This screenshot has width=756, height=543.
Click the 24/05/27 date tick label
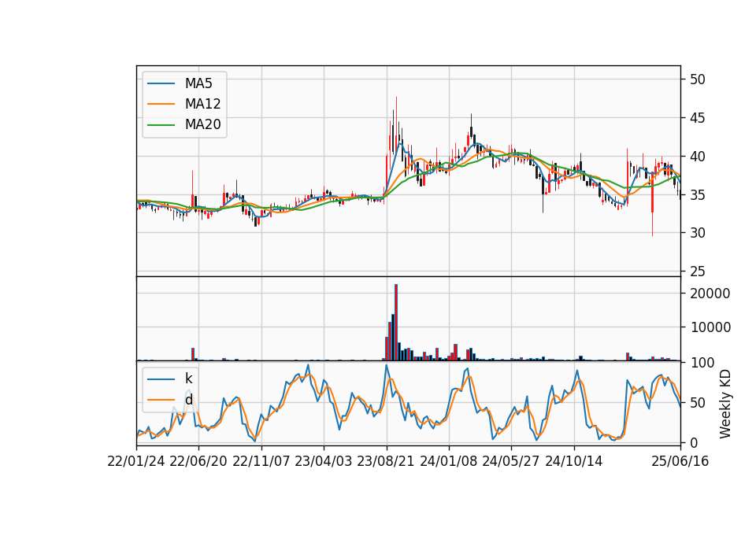click(510, 462)
